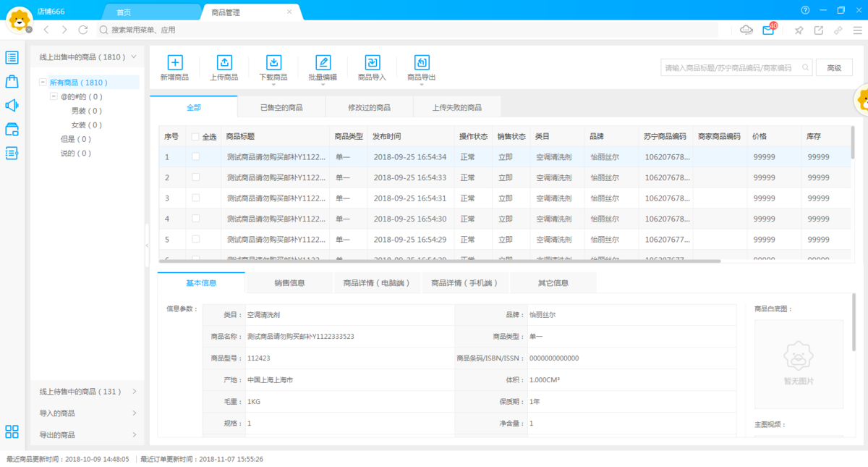The width and height of the screenshot is (868, 467).
Task: Select the 女装 category in tree
Action: [x=86, y=125]
